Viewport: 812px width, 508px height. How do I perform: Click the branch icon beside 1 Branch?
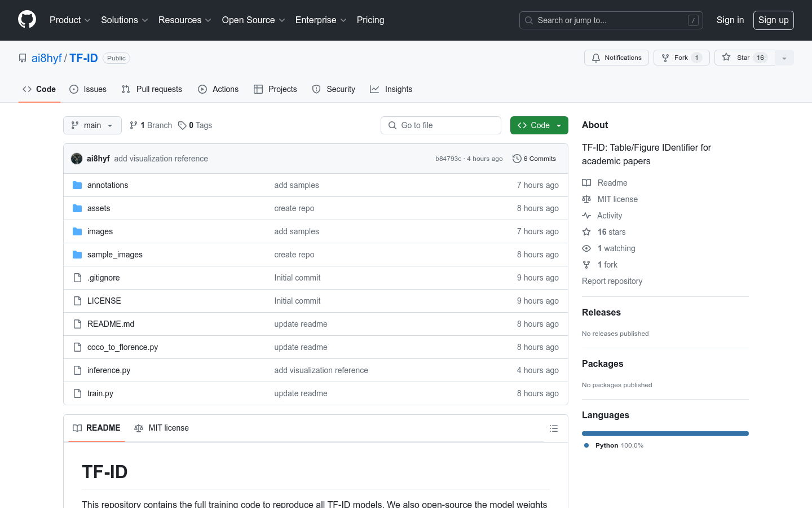click(x=134, y=125)
